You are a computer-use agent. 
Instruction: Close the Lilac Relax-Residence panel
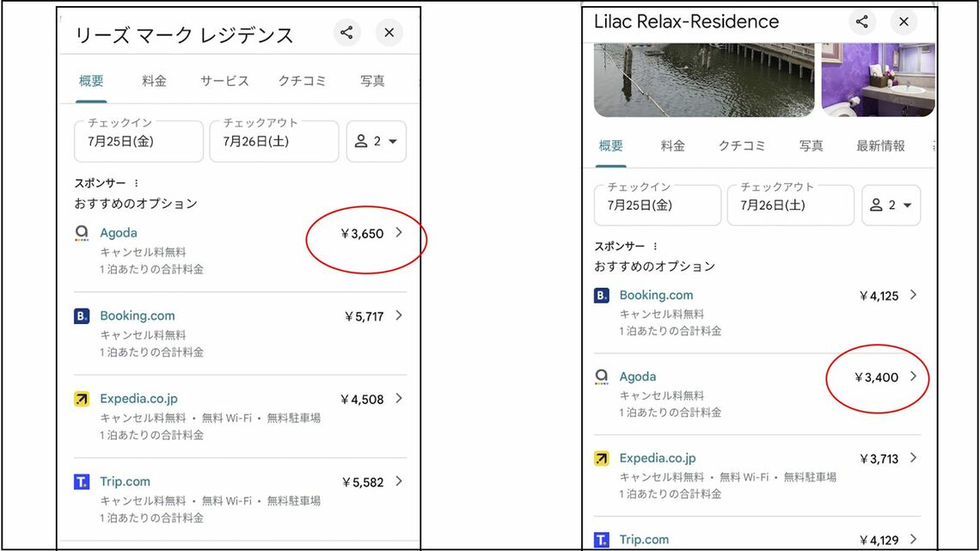pyautogui.click(x=903, y=21)
